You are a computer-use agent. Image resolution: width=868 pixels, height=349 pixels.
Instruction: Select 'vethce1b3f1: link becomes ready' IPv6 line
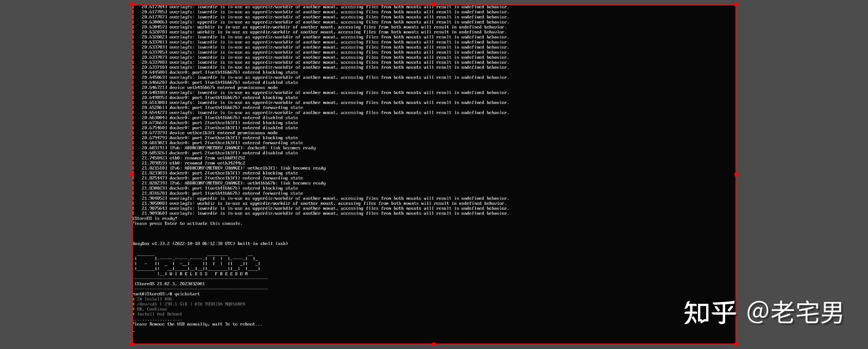(x=229, y=168)
